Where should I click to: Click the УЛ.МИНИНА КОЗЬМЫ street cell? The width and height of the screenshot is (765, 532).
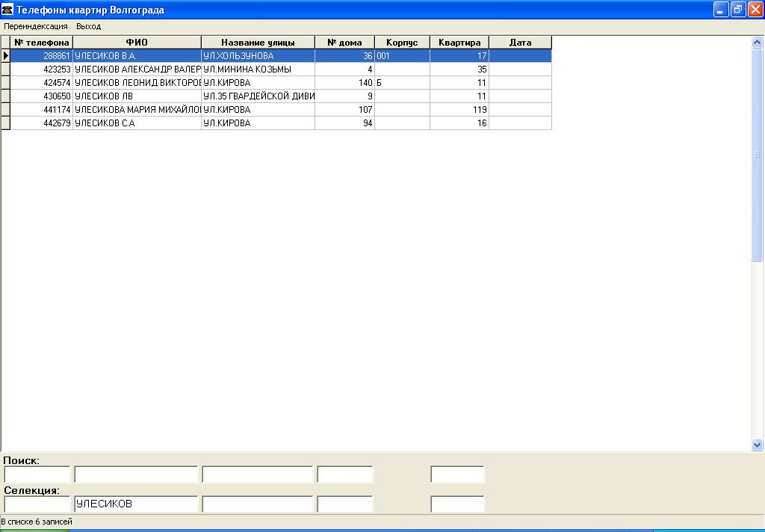click(x=258, y=69)
